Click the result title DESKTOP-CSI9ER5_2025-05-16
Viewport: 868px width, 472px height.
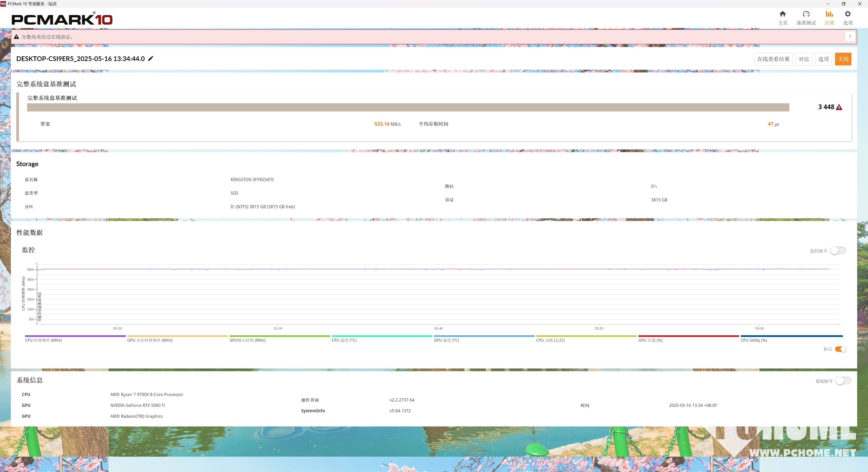(x=80, y=59)
